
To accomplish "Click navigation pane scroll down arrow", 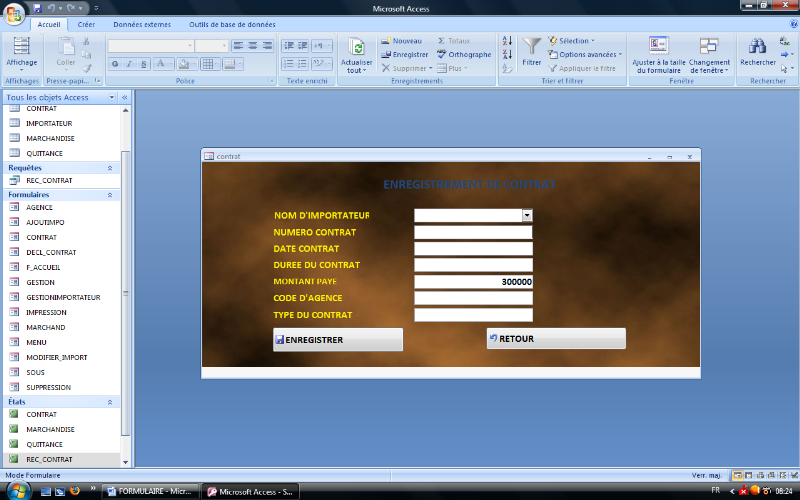I will click(126, 462).
